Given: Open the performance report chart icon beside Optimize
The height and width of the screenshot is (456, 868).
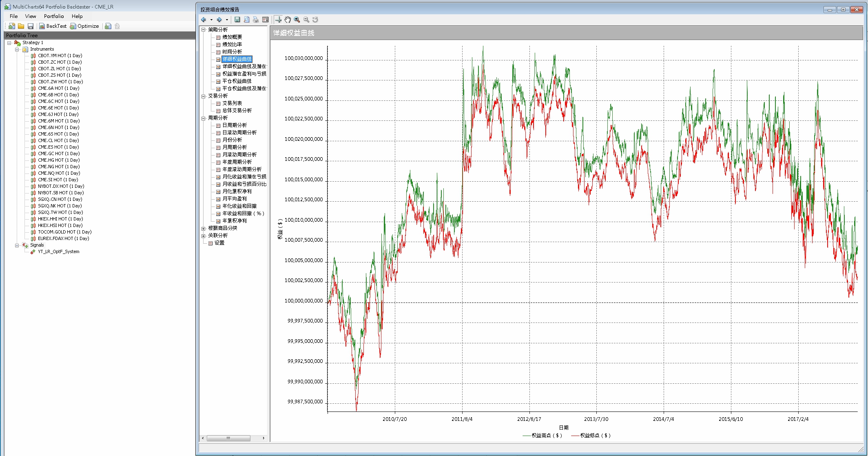Looking at the screenshot, I should coord(108,26).
